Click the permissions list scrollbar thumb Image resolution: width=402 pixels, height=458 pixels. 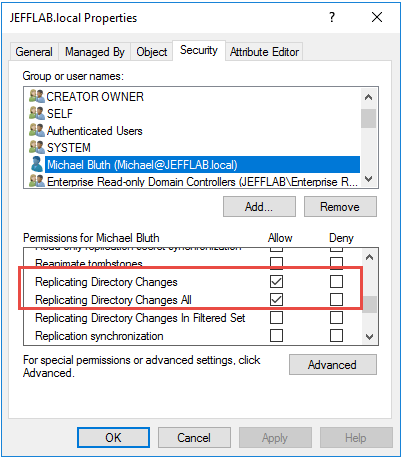click(x=369, y=304)
